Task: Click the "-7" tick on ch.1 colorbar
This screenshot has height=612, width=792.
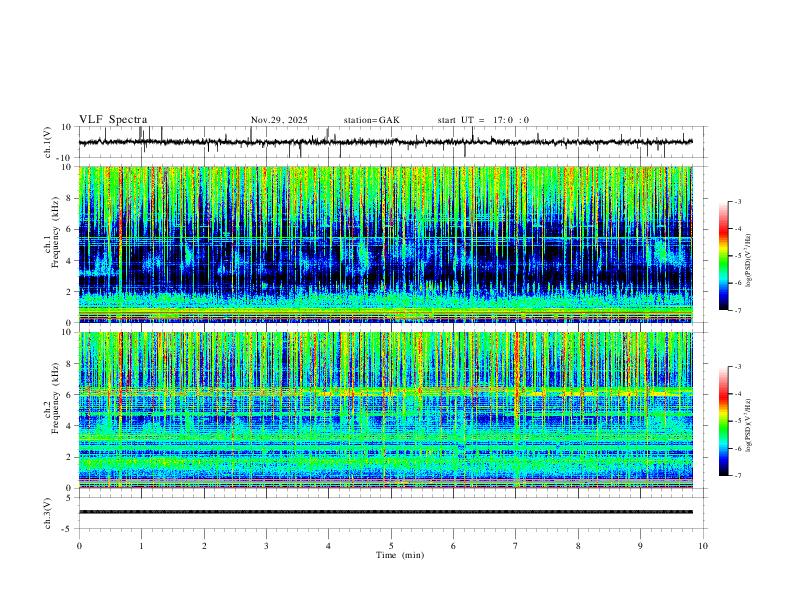Action: pos(738,311)
